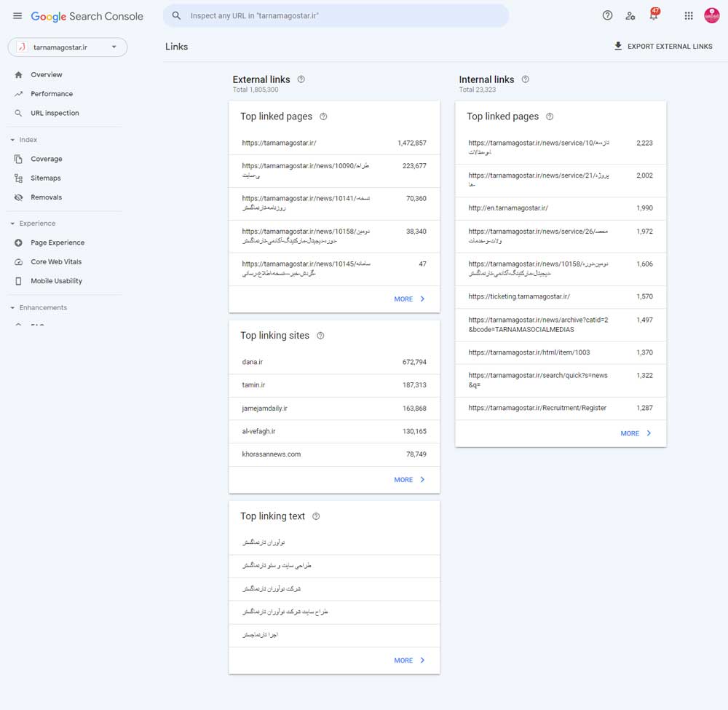Open Mobile Usability report
Screen dimensions: 728x710
(56, 281)
